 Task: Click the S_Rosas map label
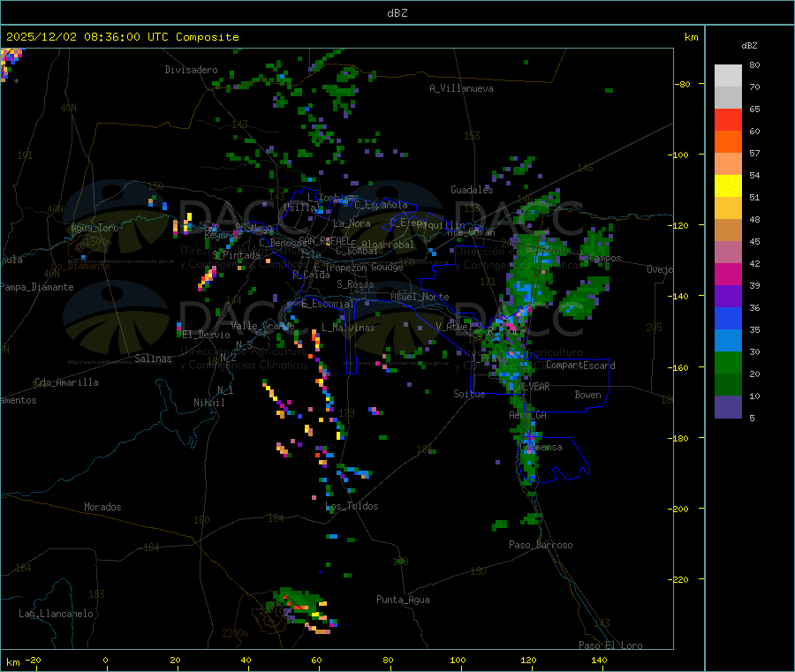355,284
